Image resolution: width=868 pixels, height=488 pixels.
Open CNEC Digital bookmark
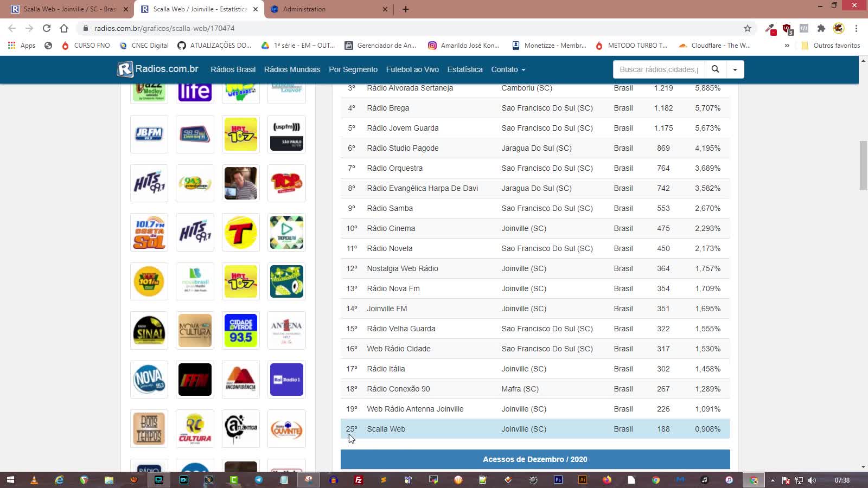coord(144,46)
